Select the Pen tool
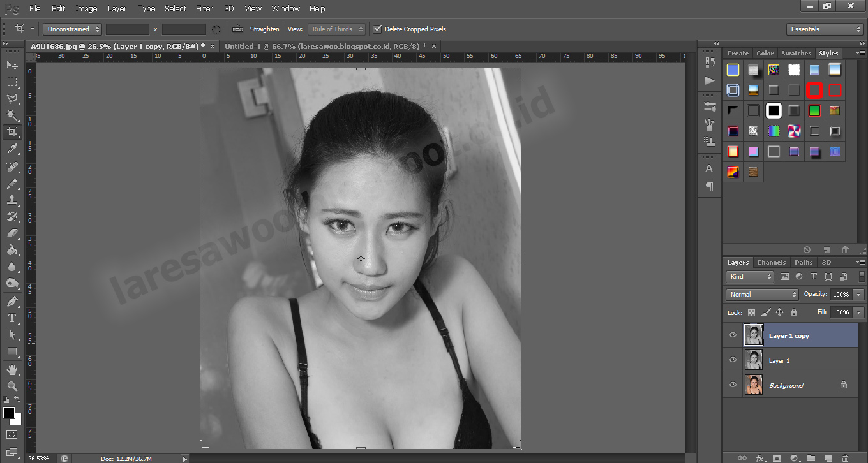The image size is (868, 463). [12, 301]
